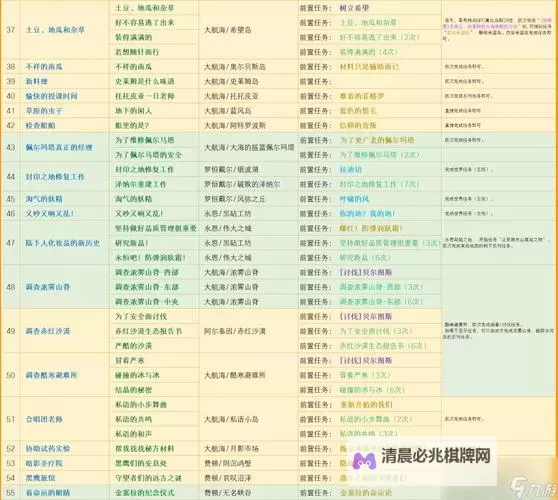The width and height of the screenshot is (558, 500).
Task: Select quest name '调查浓雾山脊' in row 48
Action: pyautogui.click(x=48, y=287)
